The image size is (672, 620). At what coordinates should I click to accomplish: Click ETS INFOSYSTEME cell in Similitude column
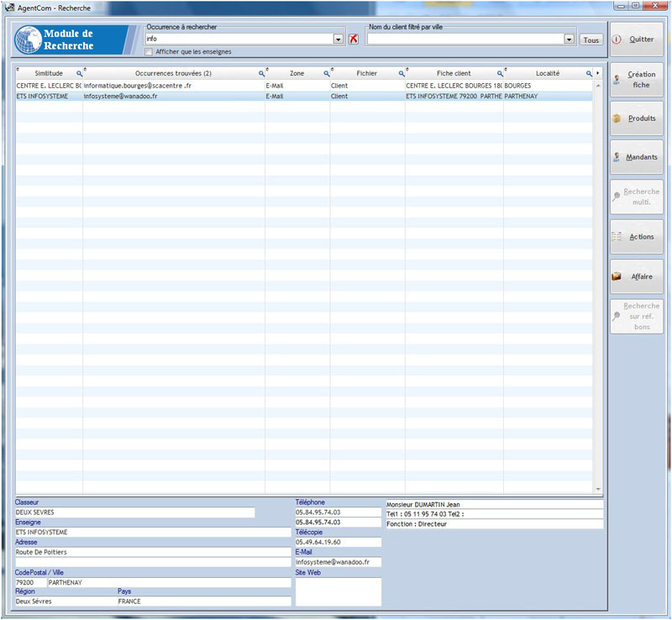49,97
